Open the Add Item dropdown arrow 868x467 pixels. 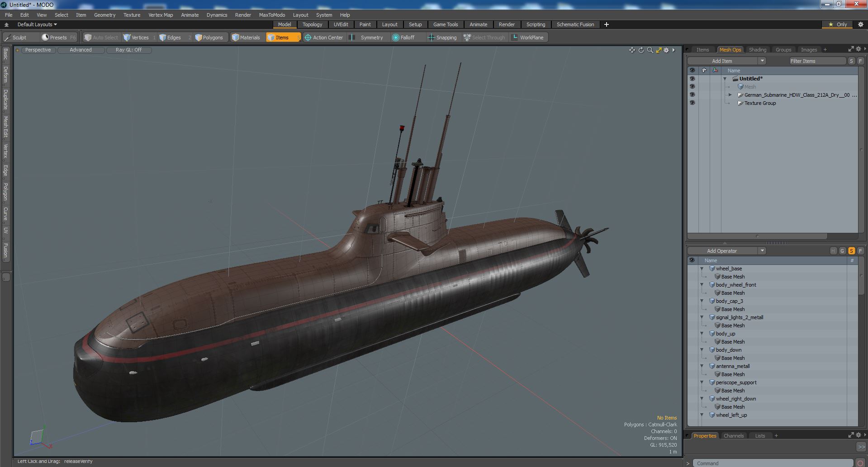point(762,61)
